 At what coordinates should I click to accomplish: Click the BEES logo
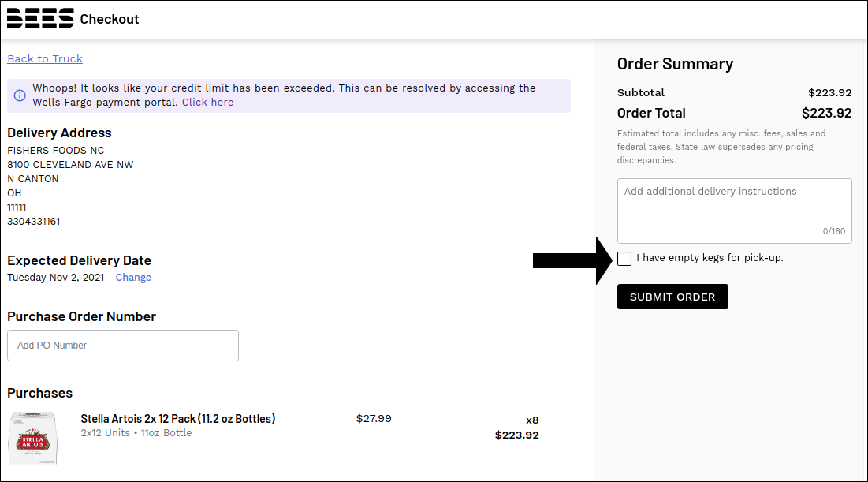40,18
